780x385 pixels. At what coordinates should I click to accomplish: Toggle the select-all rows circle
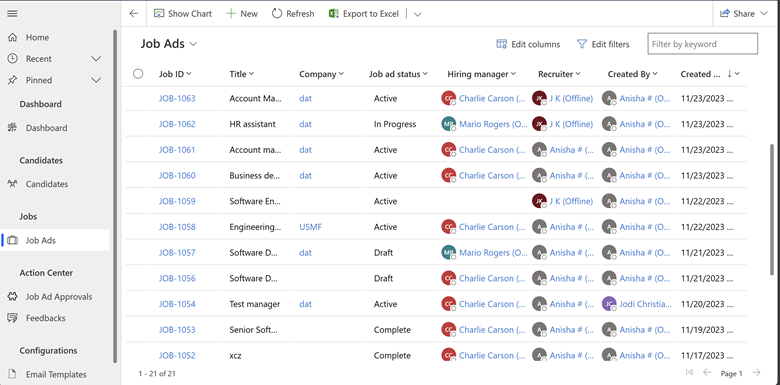click(138, 74)
